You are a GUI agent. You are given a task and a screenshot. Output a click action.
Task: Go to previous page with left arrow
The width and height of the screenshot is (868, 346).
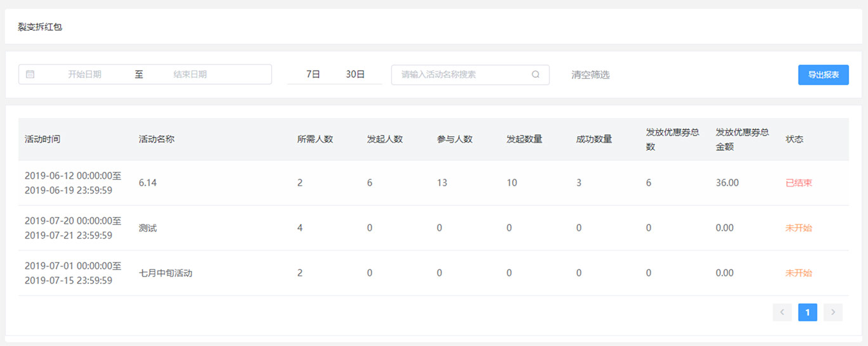pyautogui.click(x=782, y=312)
